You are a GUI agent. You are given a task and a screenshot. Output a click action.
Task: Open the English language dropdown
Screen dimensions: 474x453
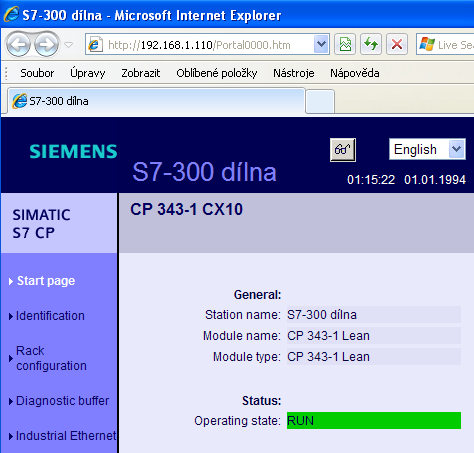[427, 149]
